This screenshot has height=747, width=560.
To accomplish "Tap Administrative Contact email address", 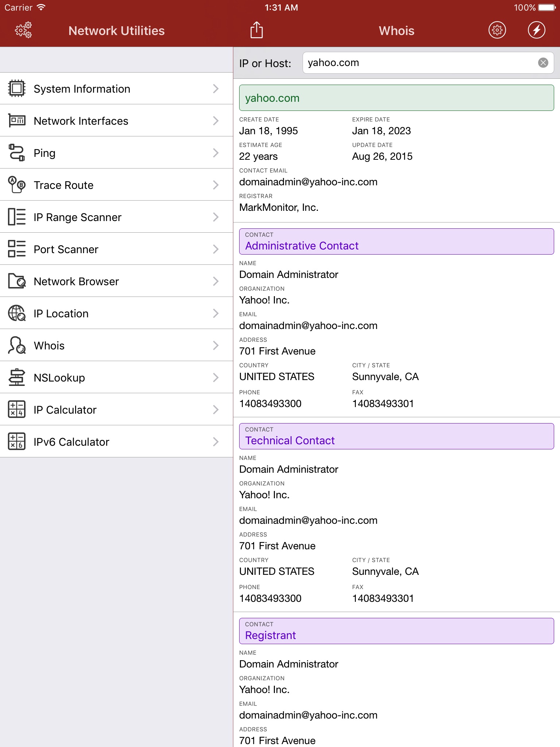I will pyautogui.click(x=308, y=326).
